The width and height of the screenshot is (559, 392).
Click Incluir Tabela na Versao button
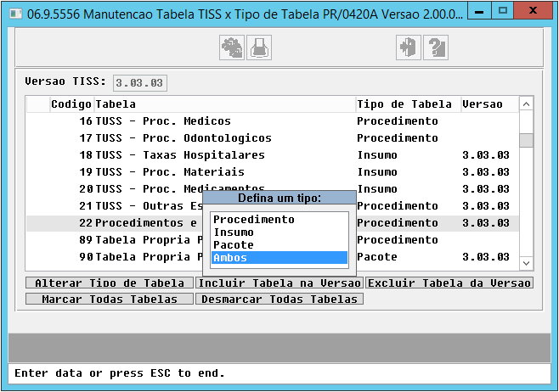pyautogui.click(x=279, y=283)
